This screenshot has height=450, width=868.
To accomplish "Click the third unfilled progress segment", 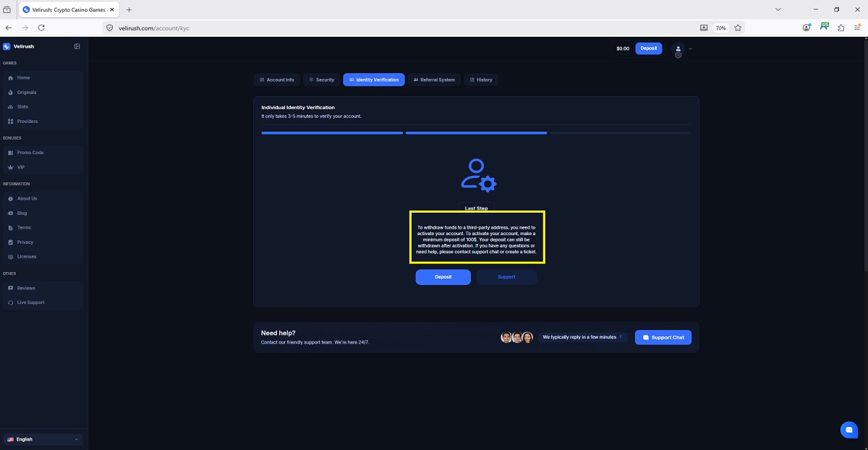I will coord(621,133).
